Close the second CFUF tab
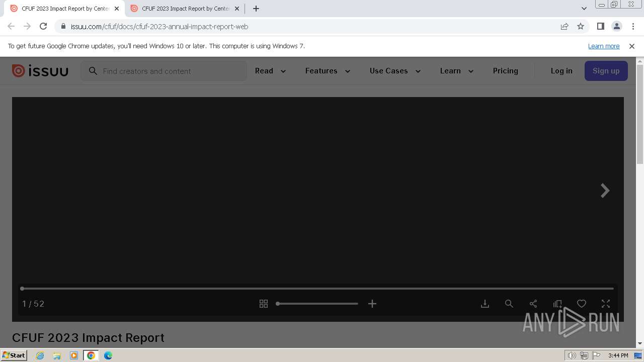Screen dimensions: 644x362 tap(237, 9)
